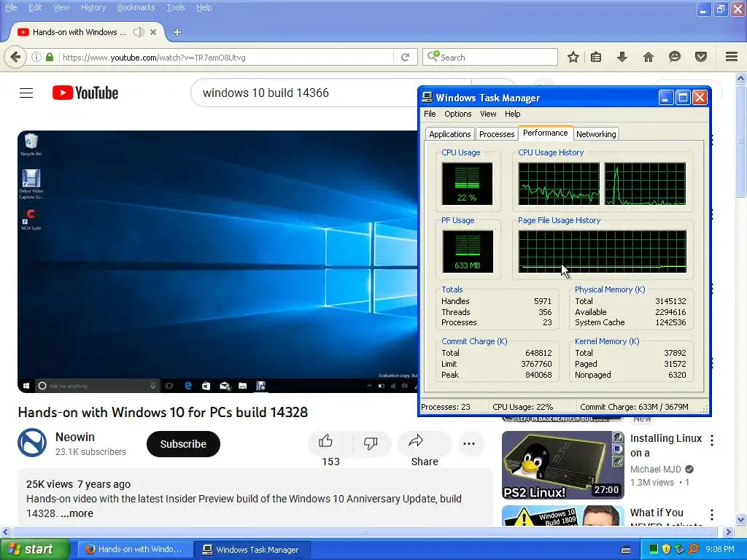
Task: Click the Task Manager title bar icon
Action: [x=427, y=98]
